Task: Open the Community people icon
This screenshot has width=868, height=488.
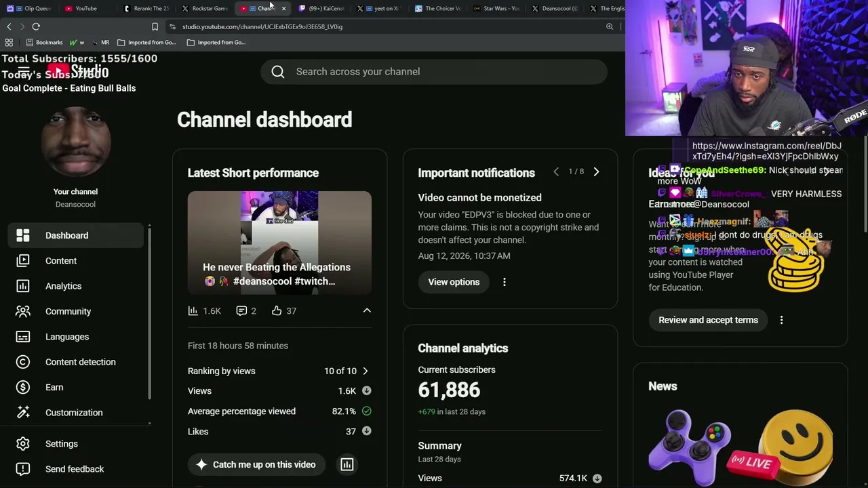Action: pos(23,311)
